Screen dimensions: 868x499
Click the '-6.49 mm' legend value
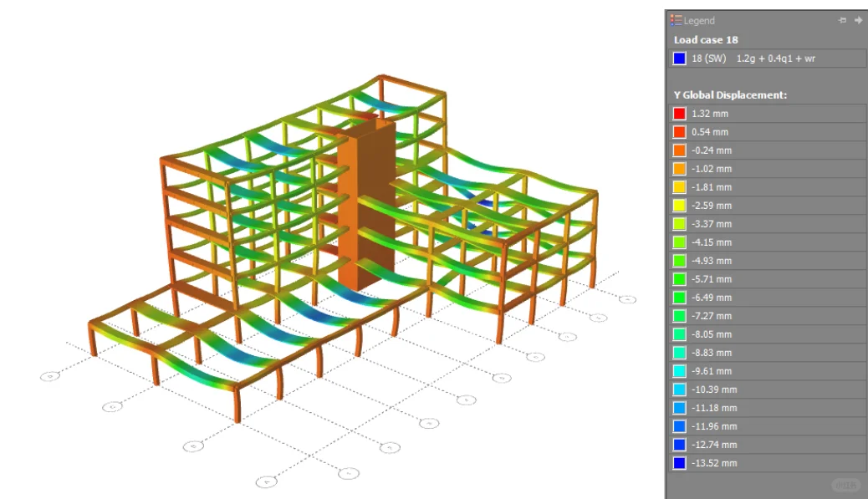712,297
